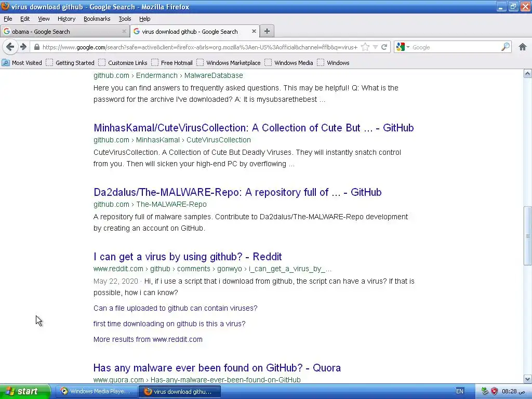Open the Edit menu

coord(25,19)
